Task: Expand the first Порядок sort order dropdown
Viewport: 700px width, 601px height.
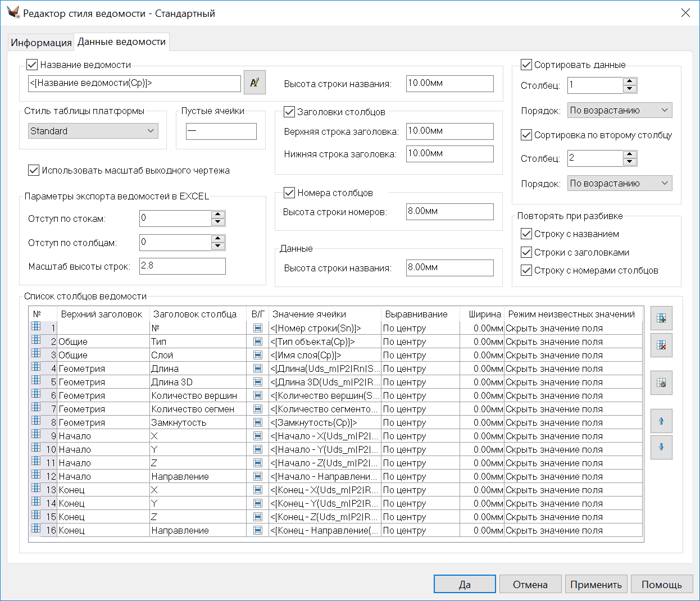Action: (619, 111)
